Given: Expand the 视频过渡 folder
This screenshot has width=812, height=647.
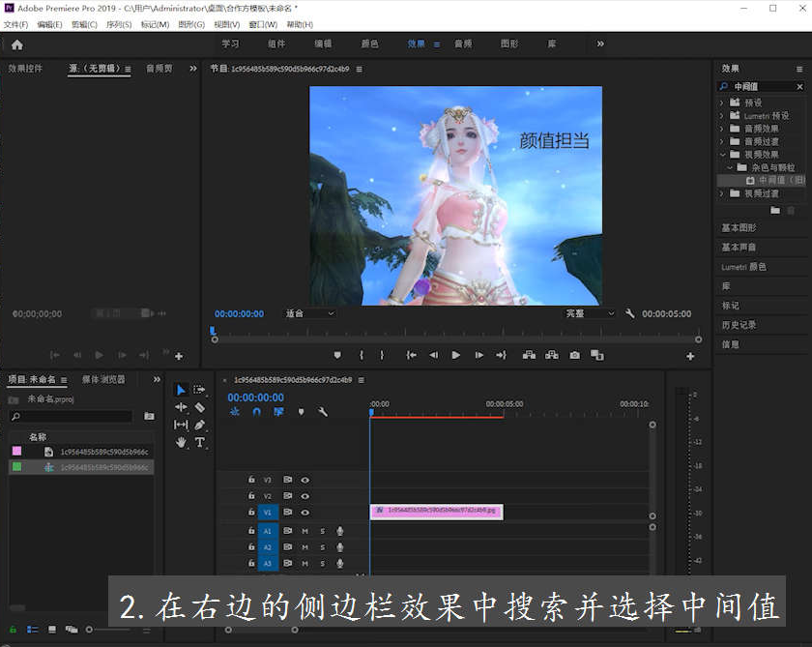Looking at the screenshot, I should pos(722,193).
